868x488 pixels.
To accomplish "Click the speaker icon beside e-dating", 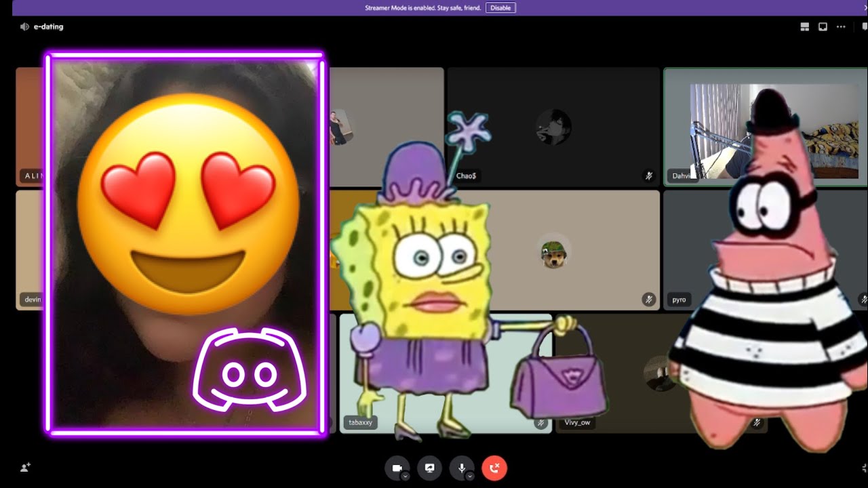I will tap(24, 27).
